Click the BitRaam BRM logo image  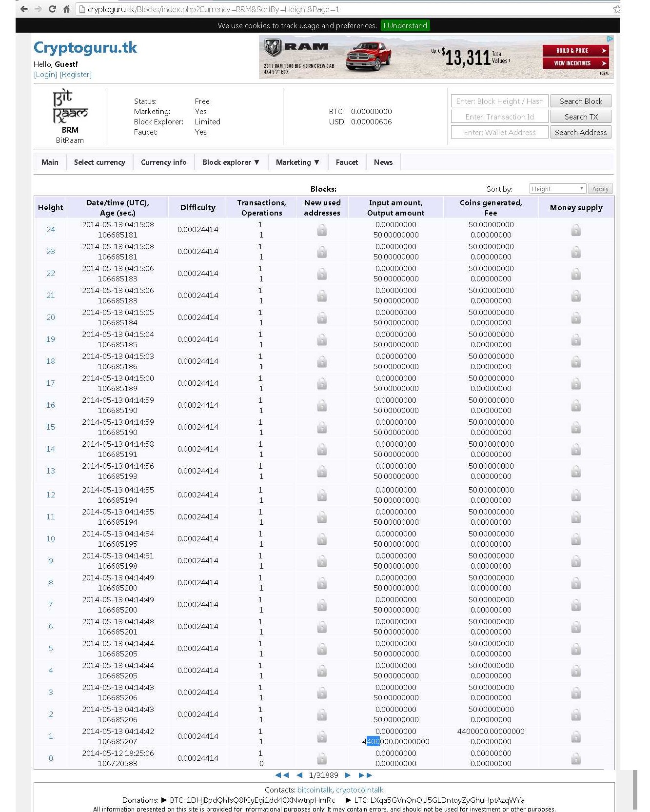[x=70, y=107]
